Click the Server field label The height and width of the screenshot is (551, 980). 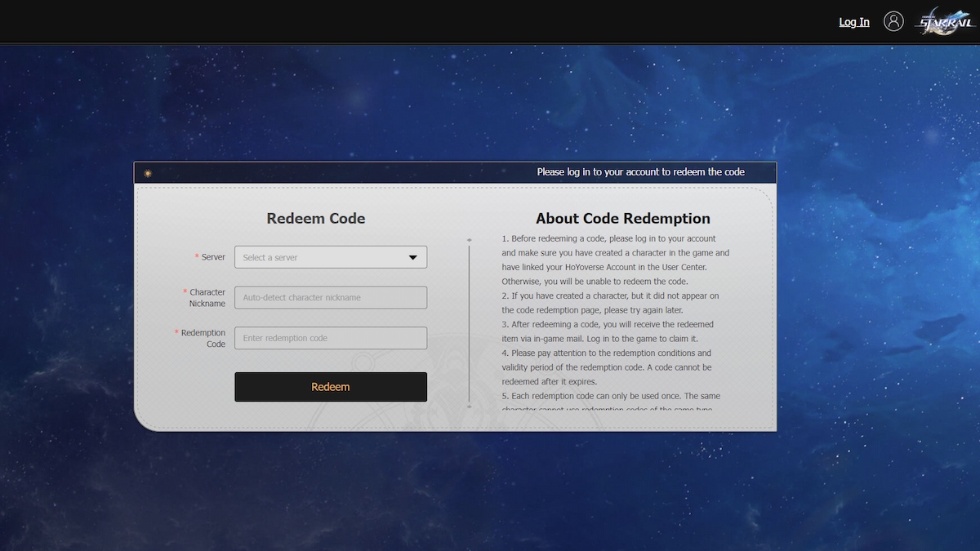click(x=213, y=257)
